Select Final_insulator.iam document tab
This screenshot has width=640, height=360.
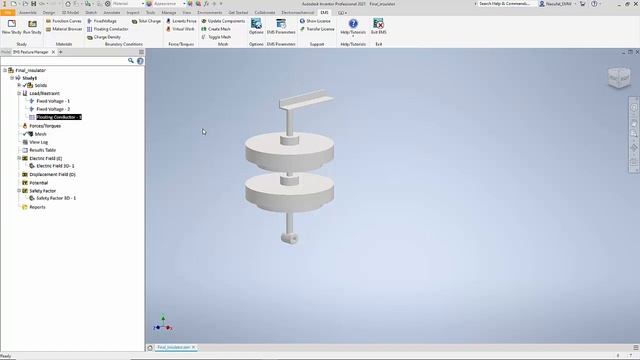[x=173, y=347]
